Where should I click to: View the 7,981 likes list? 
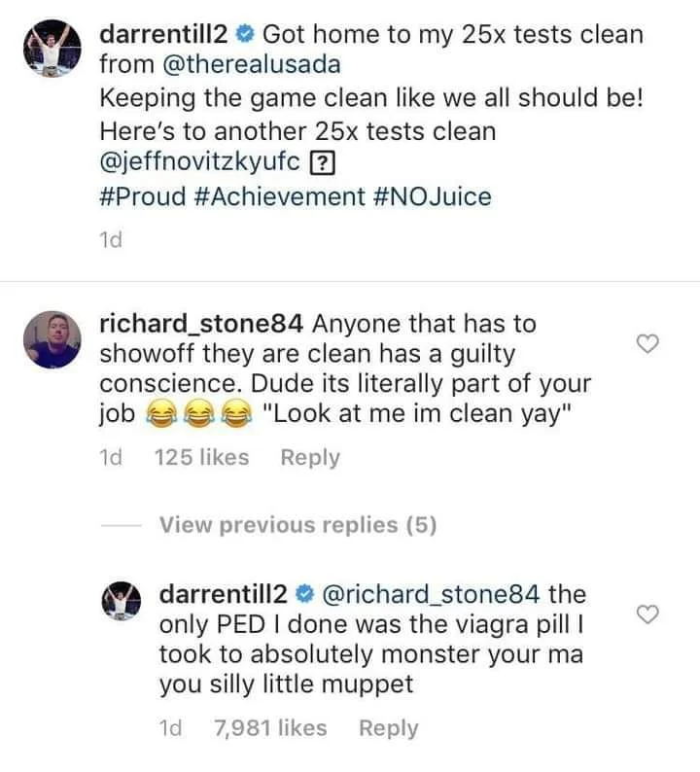click(x=270, y=727)
